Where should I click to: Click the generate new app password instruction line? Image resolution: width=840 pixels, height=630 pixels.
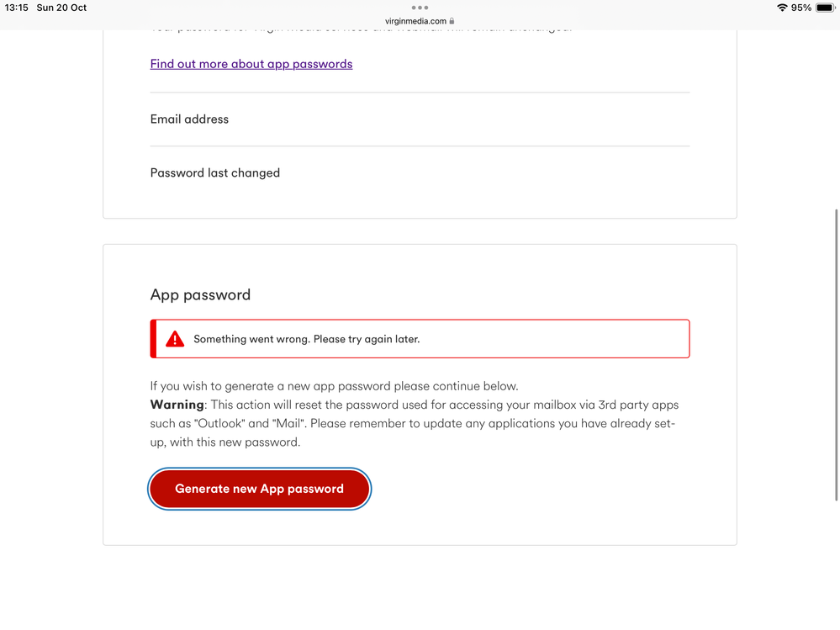pyautogui.click(x=335, y=386)
